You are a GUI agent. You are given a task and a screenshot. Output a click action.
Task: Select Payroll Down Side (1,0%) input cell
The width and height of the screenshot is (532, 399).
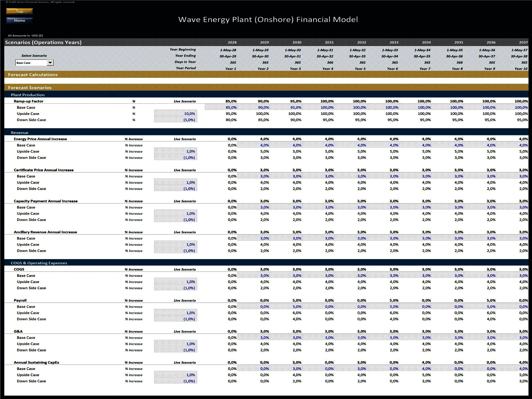176,319
